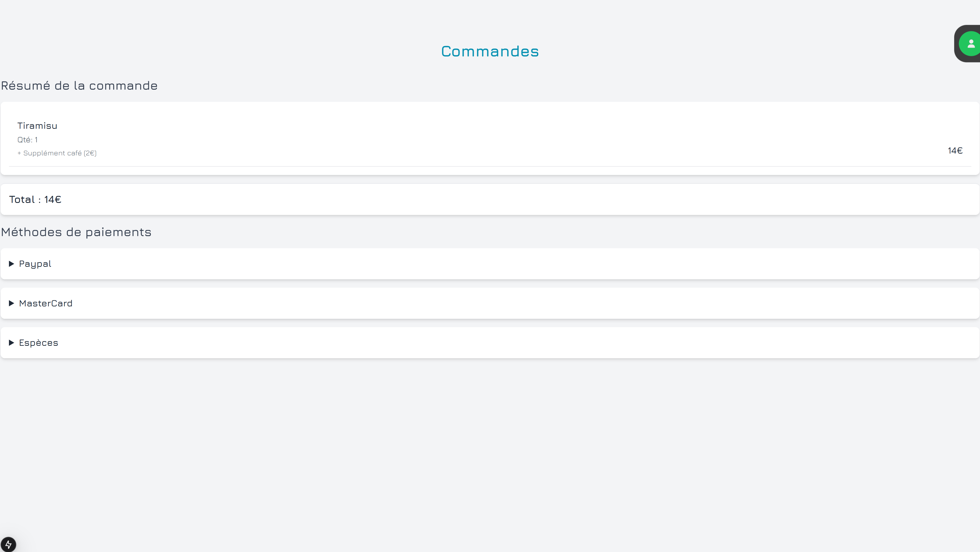This screenshot has width=980, height=552.
Task: Click the Total : 14€ text
Action: [35, 199]
